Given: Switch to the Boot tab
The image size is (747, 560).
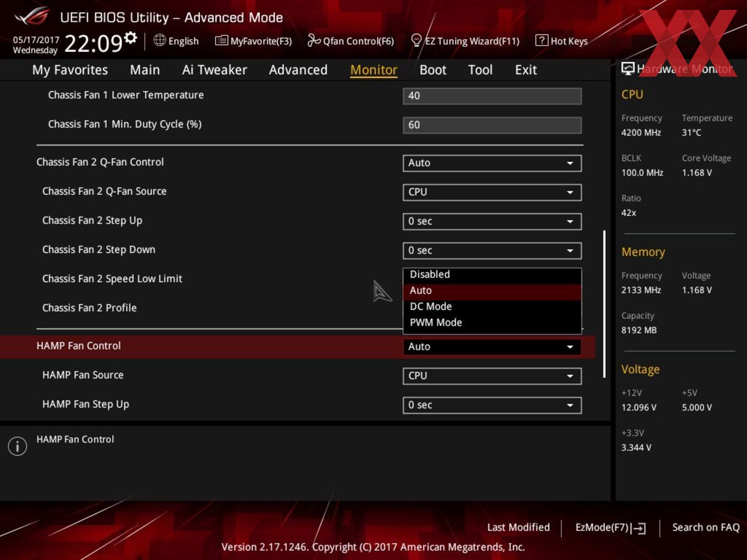Looking at the screenshot, I should 433,70.
